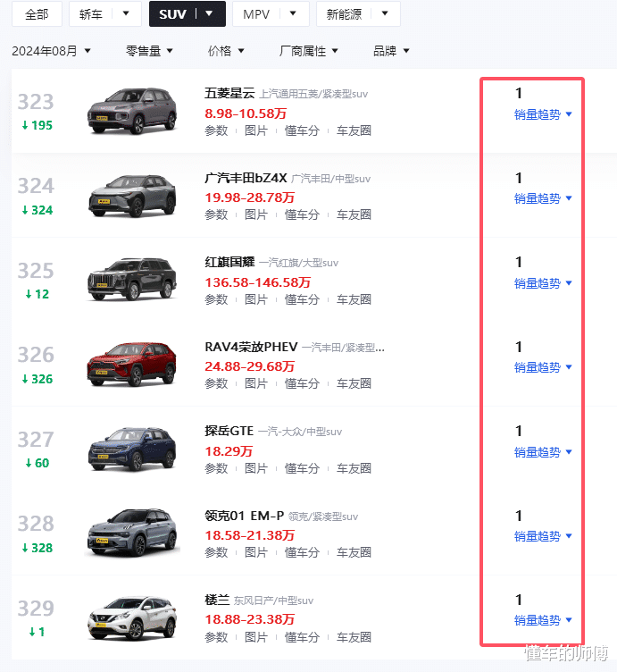This screenshot has width=617, height=672.
Task: View the white 楼兰 car thumbnail
Action: point(132,617)
